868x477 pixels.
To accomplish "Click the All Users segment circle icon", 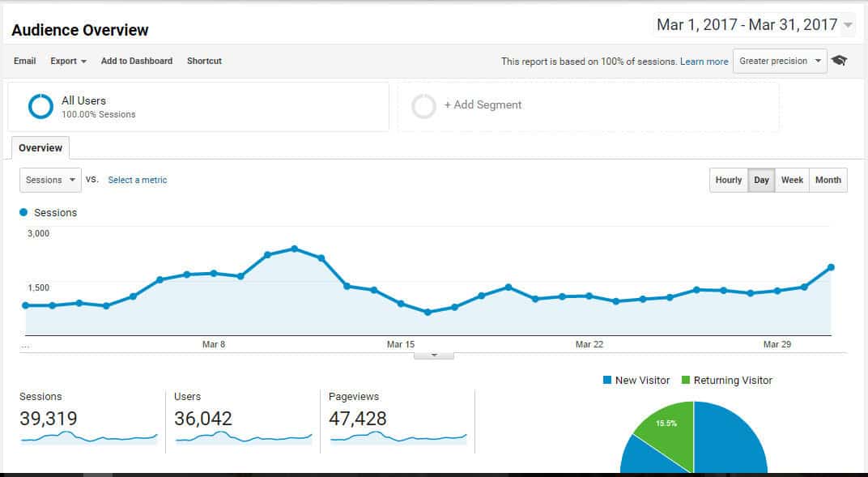I will [41, 106].
